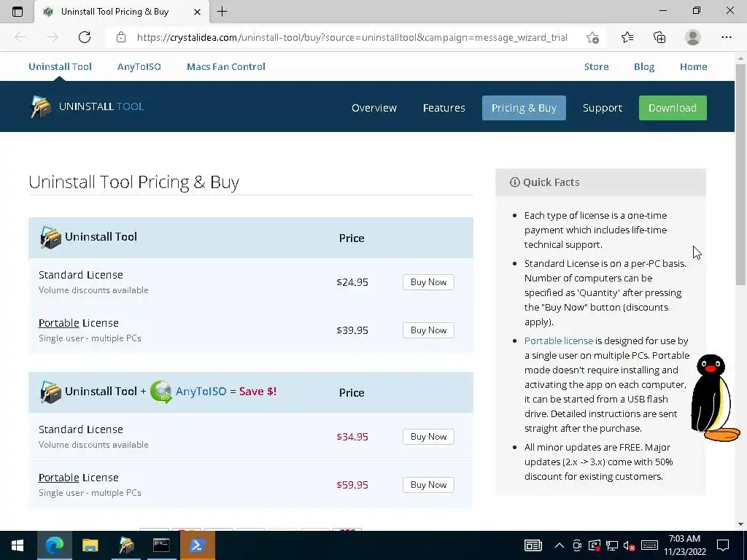Image resolution: width=747 pixels, height=560 pixels.
Task: Switch to Macs Fan Control product tab
Action: (226, 66)
